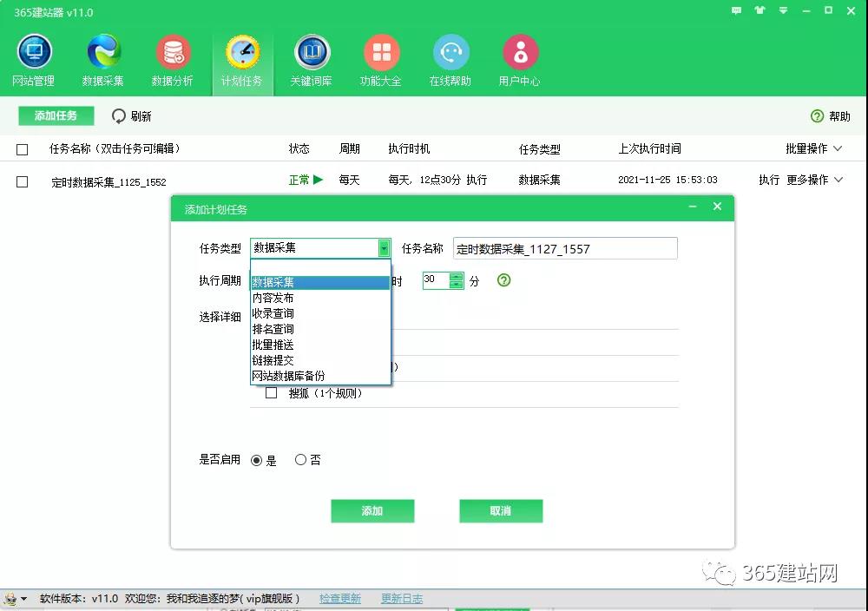868x611 pixels.
Task: Click the 周期 column header
Action: coord(349,148)
